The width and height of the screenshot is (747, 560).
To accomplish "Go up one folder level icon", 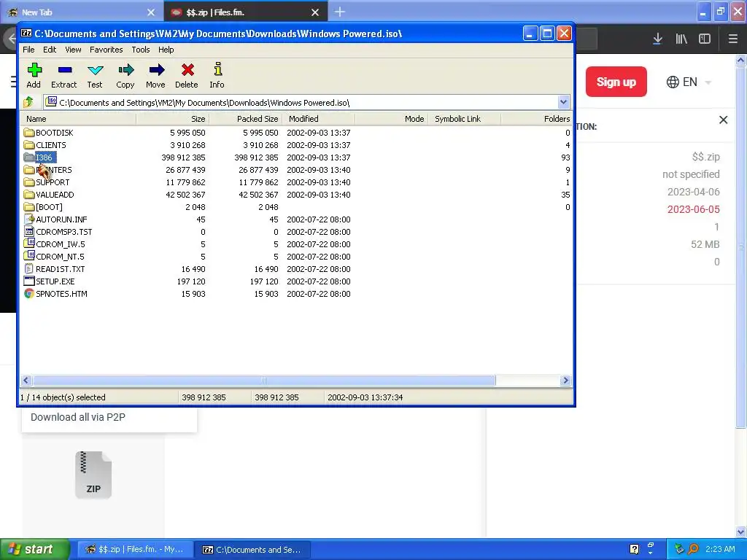I will (28, 102).
